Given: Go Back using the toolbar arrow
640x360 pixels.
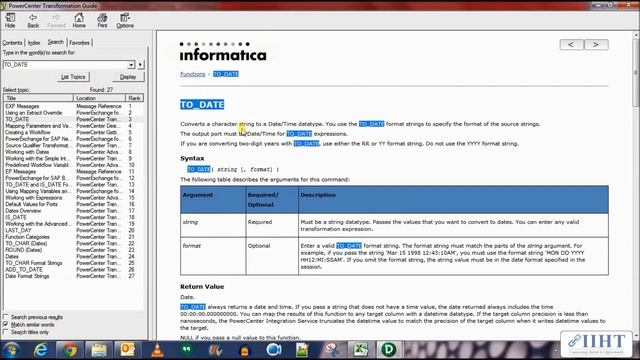Looking at the screenshot, I should (33, 20).
